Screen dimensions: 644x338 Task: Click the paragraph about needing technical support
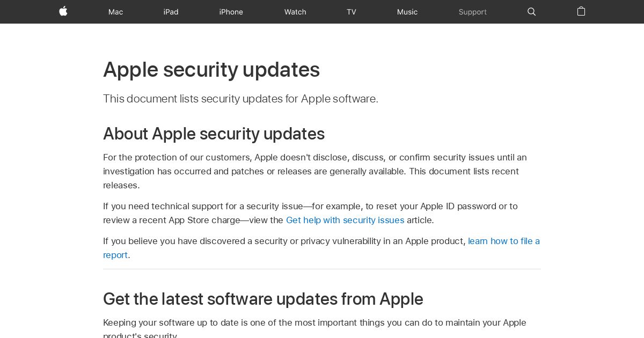tap(310, 213)
